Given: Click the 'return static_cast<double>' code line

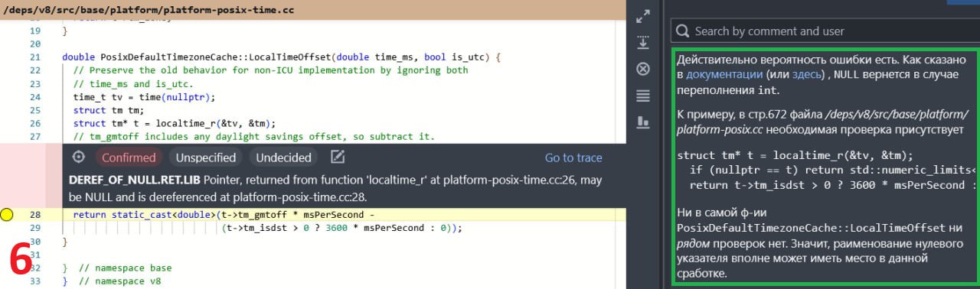Looking at the screenshot, I should tap(224, 215).
